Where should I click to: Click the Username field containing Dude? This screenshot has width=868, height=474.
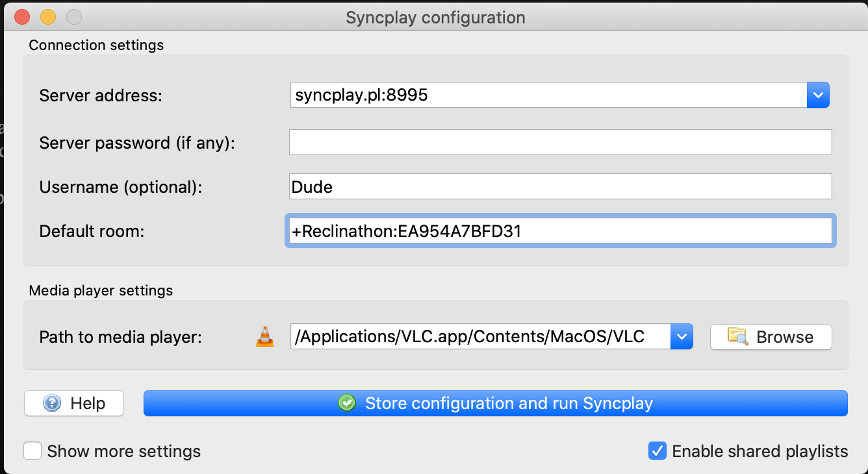tap(560, 187)
